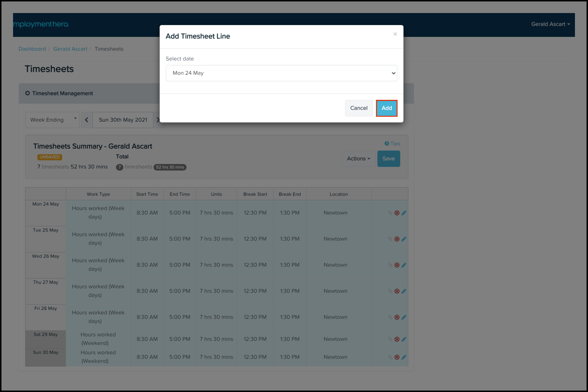Navigate to Dashboard breadcrumb
Image resolution: width=588 pixels, height=392 pixels.
pos(32,49)
